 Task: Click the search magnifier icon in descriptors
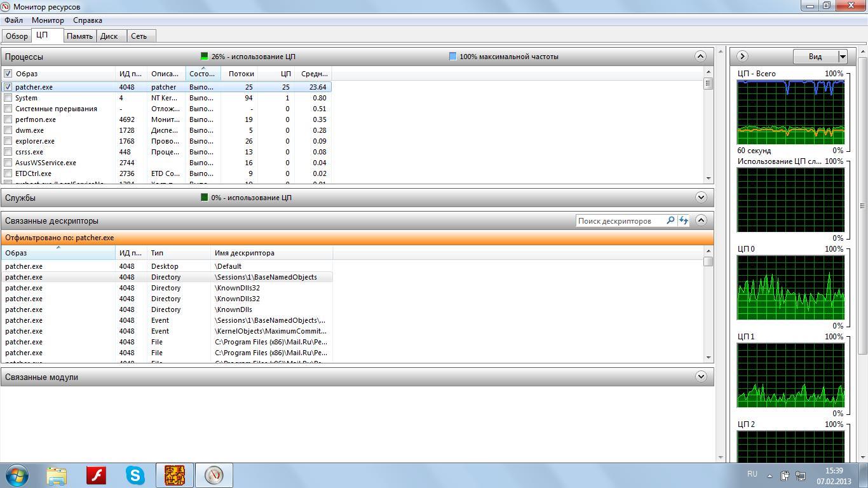(670, 220)
